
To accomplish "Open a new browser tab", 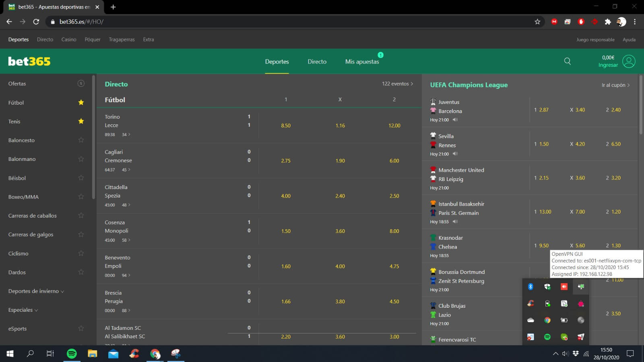I will pos(113,7).
